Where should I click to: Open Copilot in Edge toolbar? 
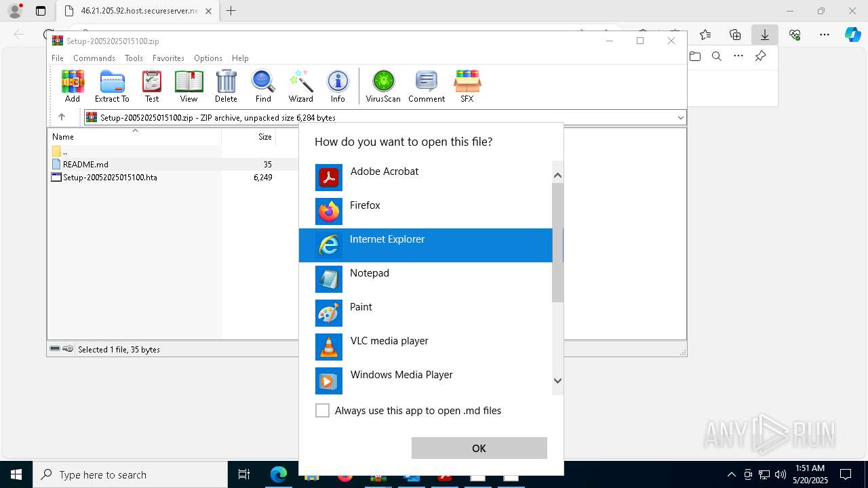[852, 35]
